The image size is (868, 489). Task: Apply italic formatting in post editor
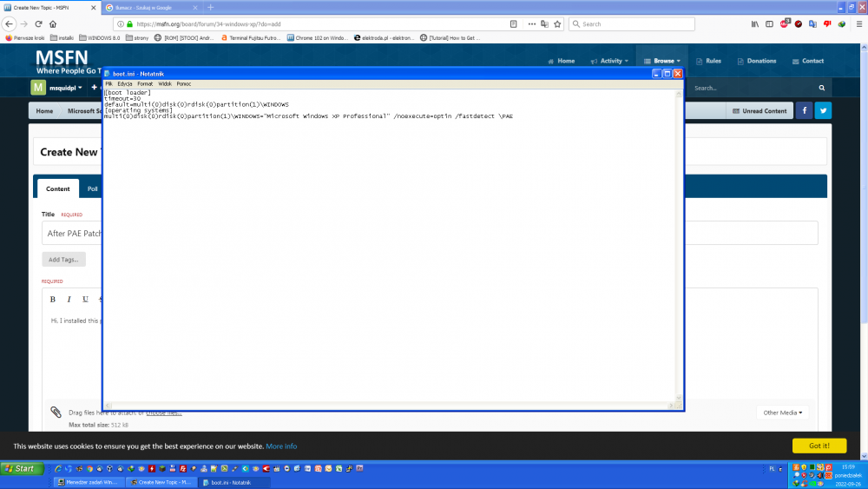69,299
